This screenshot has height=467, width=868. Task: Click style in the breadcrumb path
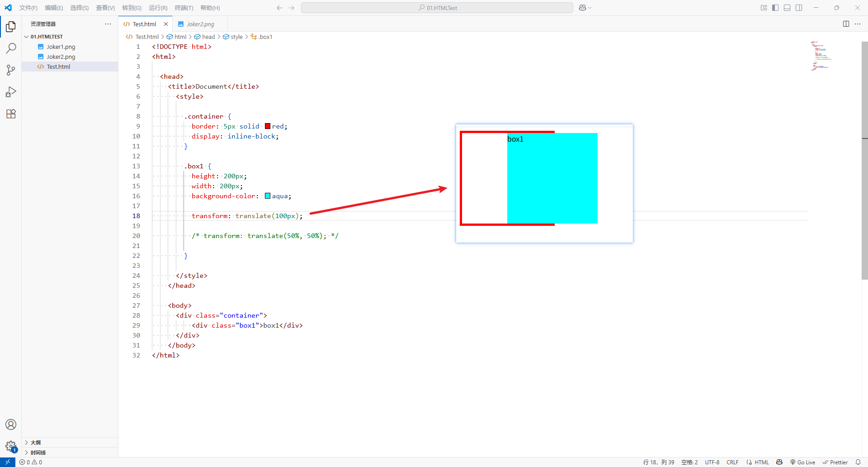pyautogui.click(x=236, y=37)
